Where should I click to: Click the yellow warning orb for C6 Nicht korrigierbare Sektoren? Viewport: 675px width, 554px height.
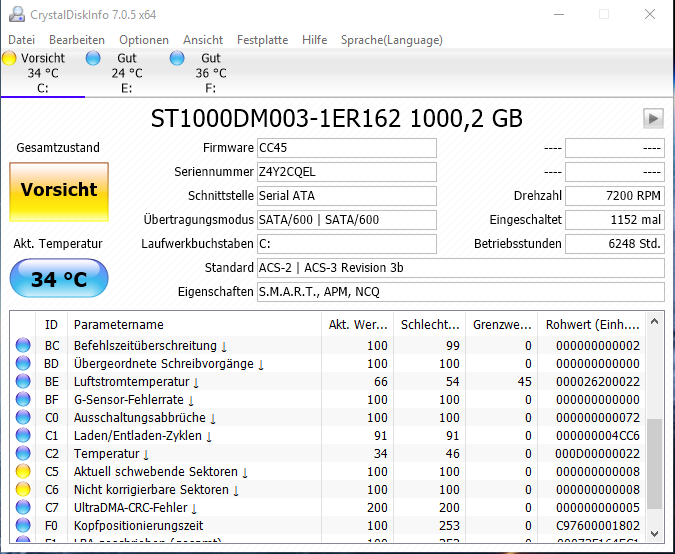click(23, 489)
